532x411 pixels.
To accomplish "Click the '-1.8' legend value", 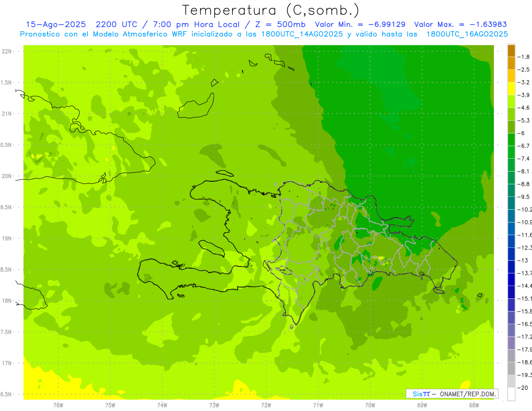I will pyautogui.click(x=524, y=57).
